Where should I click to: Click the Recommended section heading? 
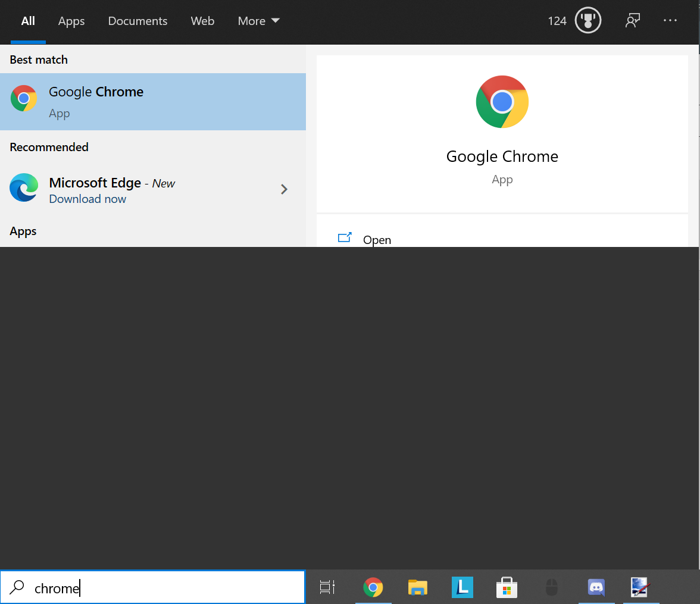pos(49,148)
